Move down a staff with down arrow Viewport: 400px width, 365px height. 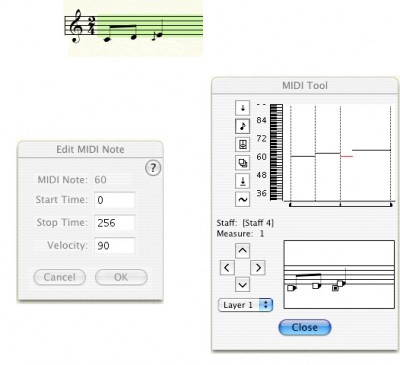242,284
